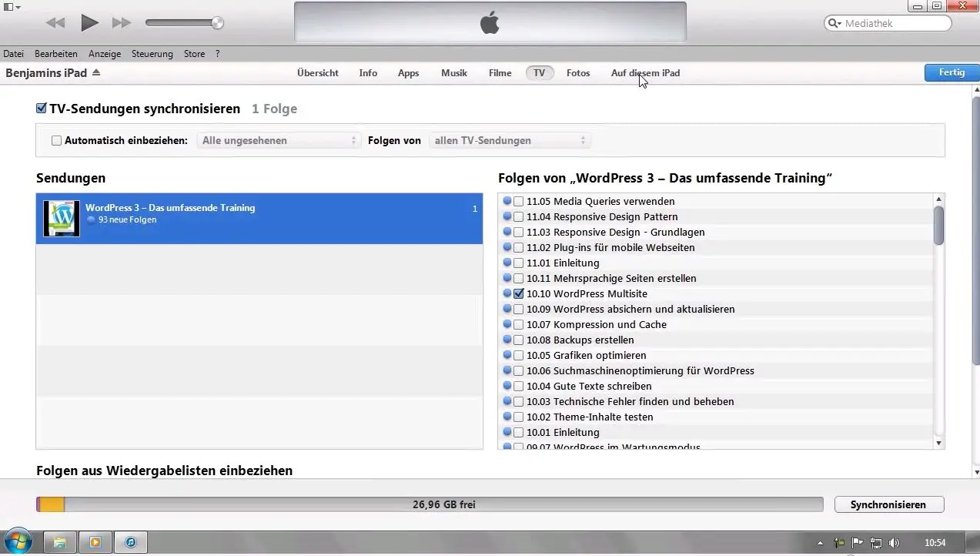Click blue dot beside 10.01 Einleitung
The height and width of the screenshot is (556, 980).
(x=507, y=432)
